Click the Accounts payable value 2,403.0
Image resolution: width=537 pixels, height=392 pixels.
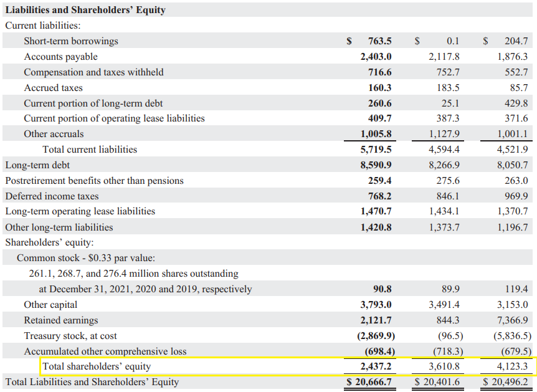[x=376, y=57]
